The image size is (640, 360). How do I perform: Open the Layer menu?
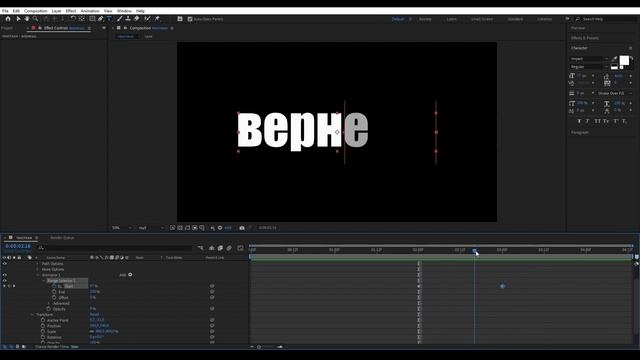(56, 11)
